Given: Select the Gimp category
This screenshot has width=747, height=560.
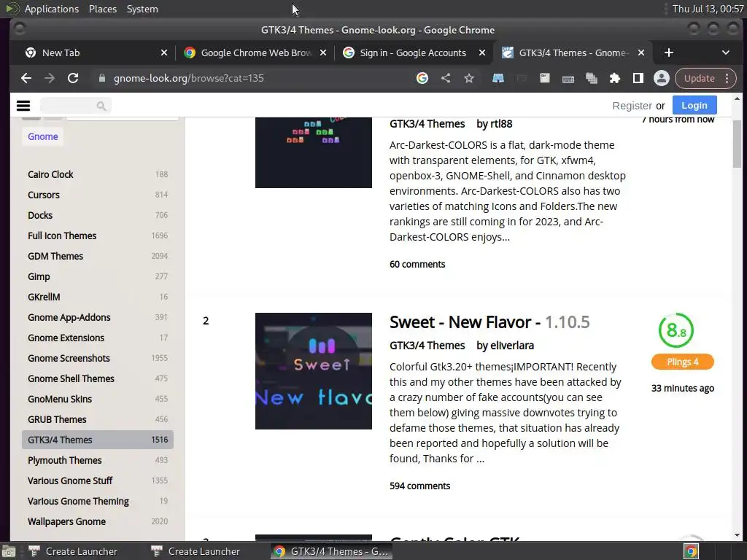Looking at the screenshot, I should point(98,276).
